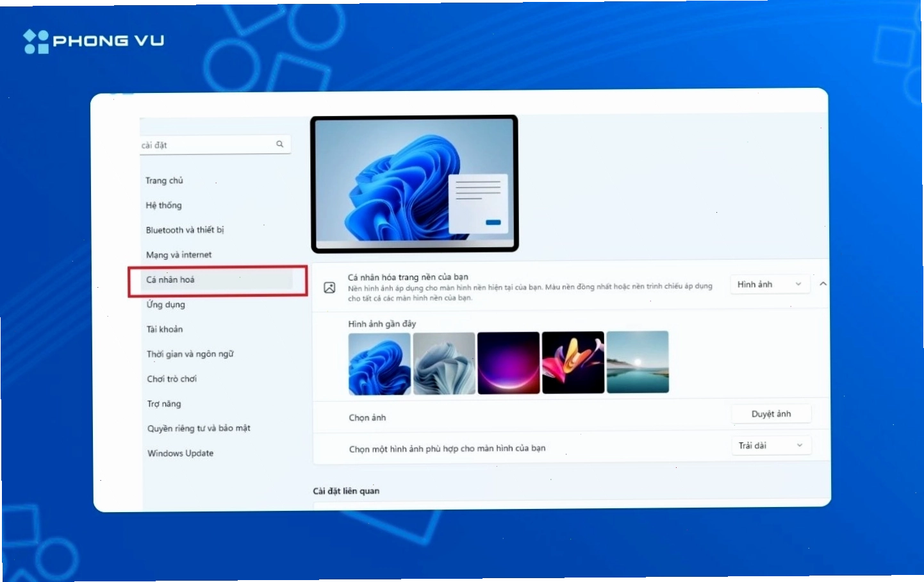Select the colorful flower wallpaper thumbnail
The image size is (924, 582).
573,362
